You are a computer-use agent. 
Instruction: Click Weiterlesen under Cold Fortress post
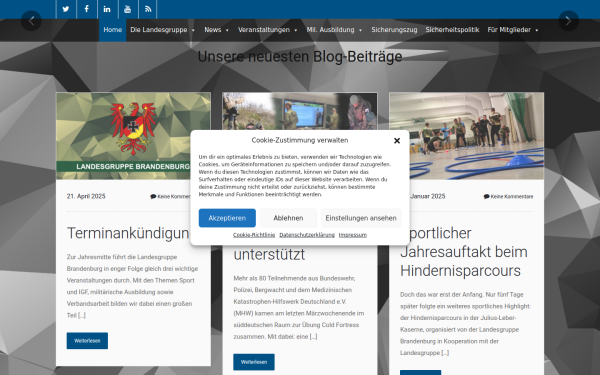[254, 362]
